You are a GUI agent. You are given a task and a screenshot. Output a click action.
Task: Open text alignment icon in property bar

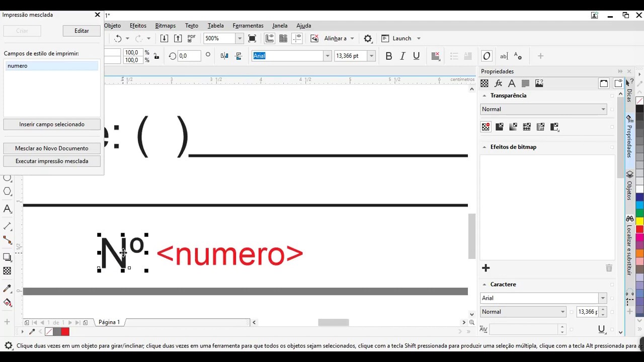point(436,56)
